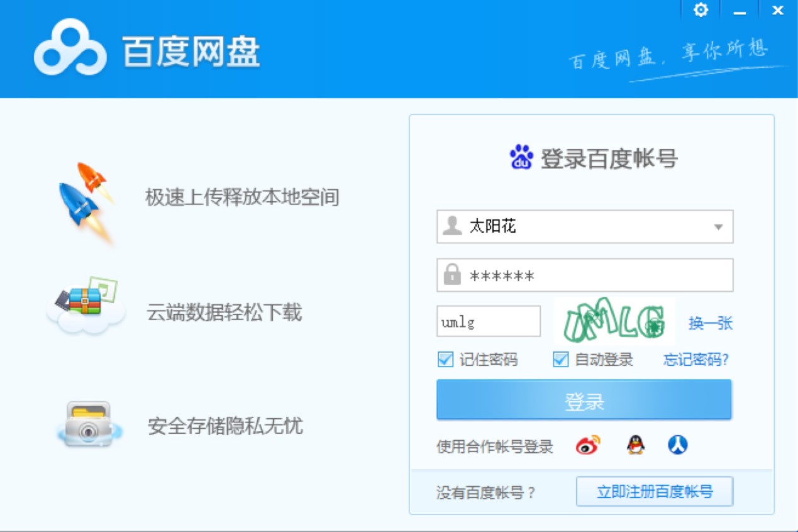This screenshot has height=532, width=798.
Task: Log in with Renren icon
Action: [x=677, y=445]
